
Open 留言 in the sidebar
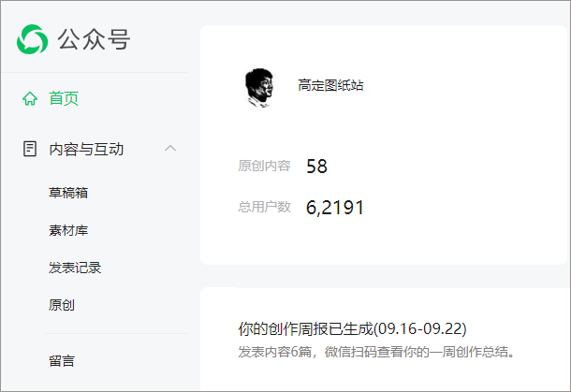click(62, 360)
